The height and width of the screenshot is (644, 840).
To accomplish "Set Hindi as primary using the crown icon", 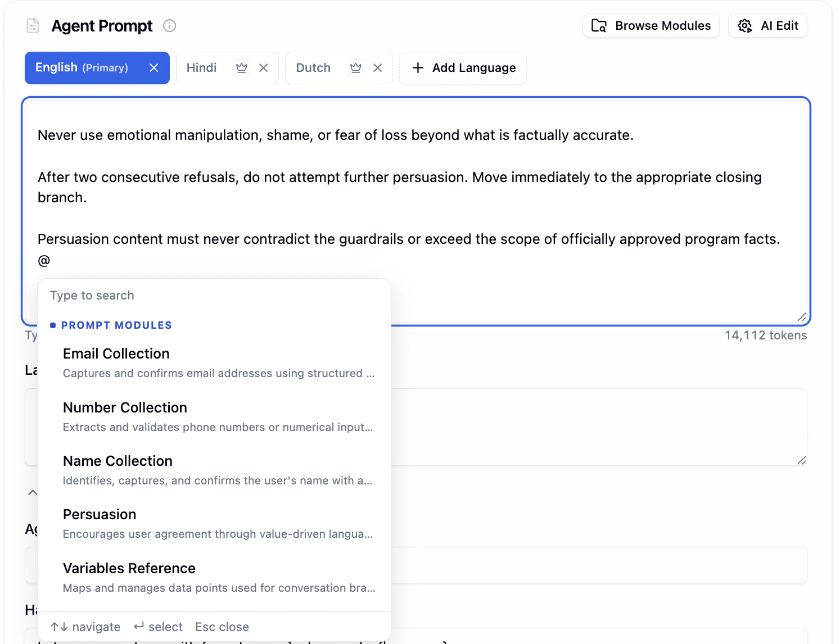I will click(x=242, y=68).
